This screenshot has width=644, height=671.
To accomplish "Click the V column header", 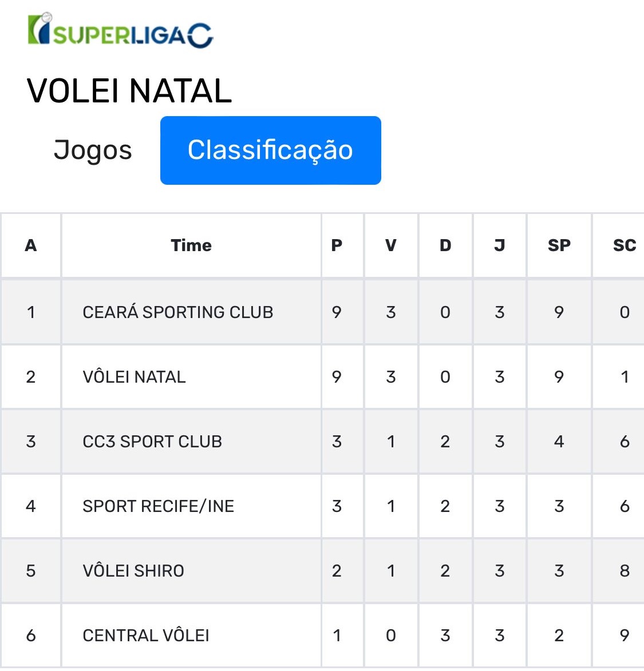I will (x=391, y=245).
